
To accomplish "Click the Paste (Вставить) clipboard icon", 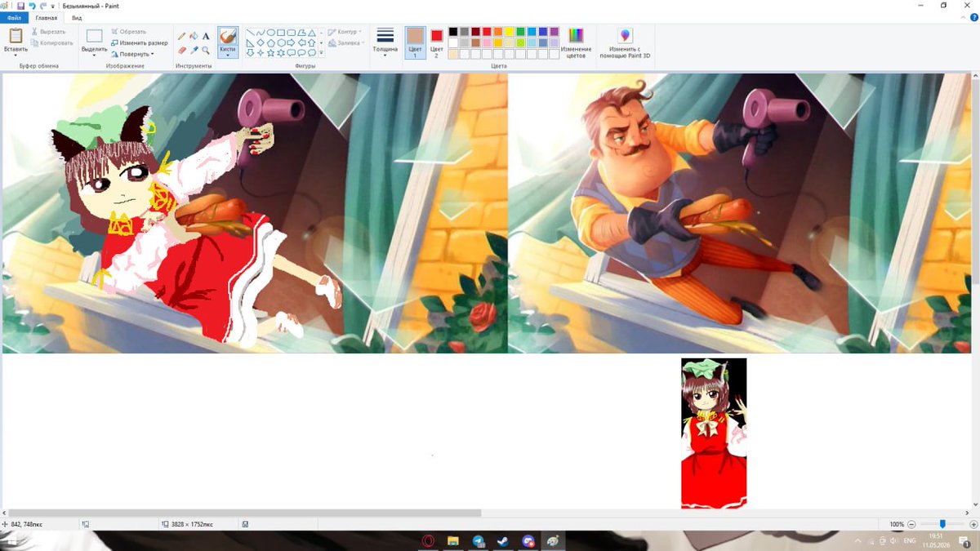I will click(16, 36).
